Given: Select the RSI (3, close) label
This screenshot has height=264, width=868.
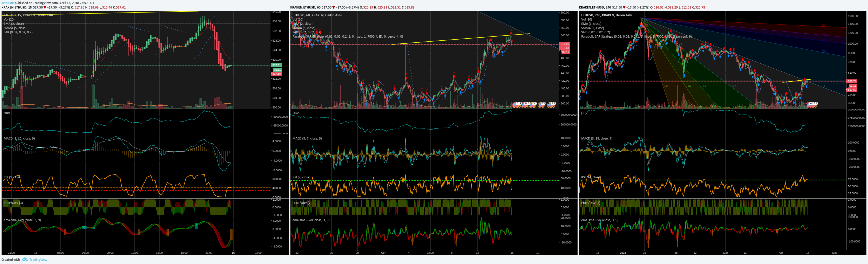Looking at the screenshot, I should click(x=12, y=177).
